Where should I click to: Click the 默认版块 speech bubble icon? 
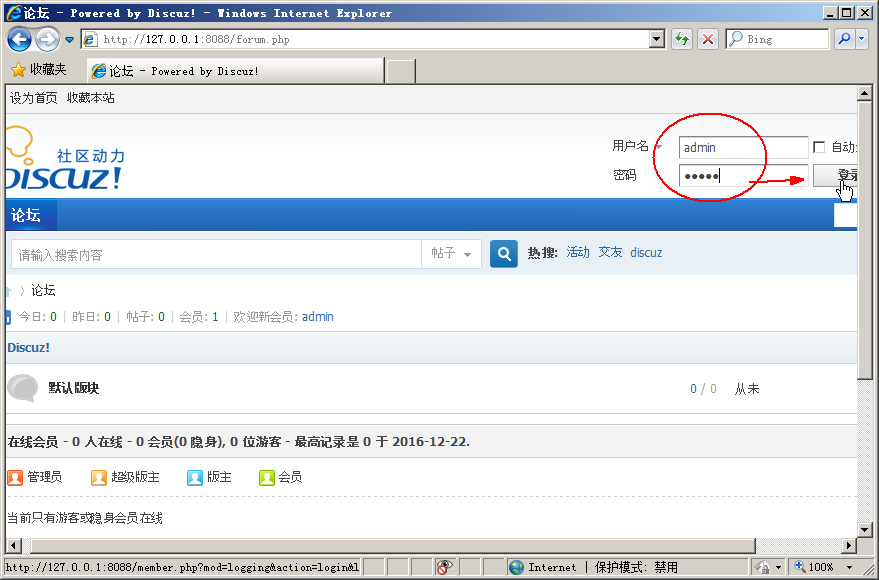click(23, 388)
